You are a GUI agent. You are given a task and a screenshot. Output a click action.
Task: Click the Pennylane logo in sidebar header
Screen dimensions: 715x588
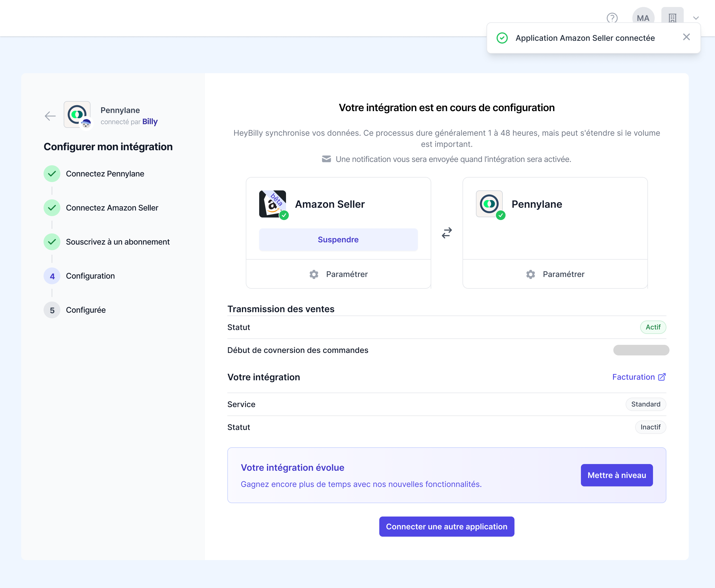[x=77, y=114]
